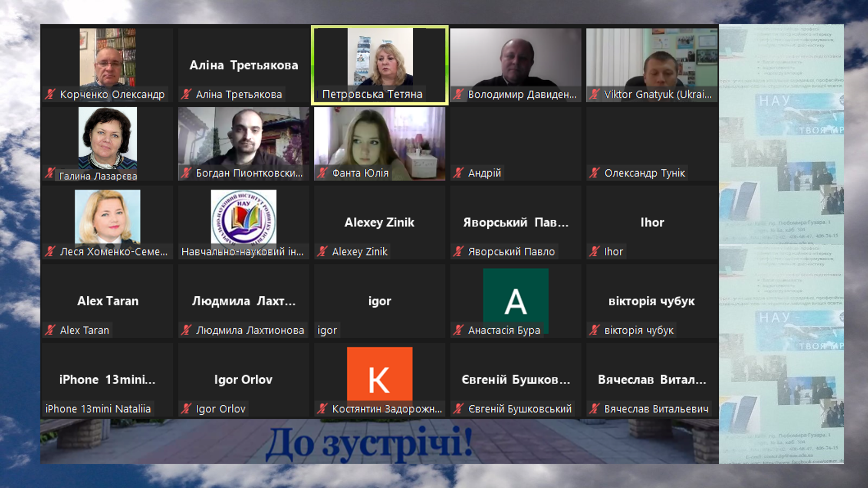Click the iPhone 13mini Nataliia name label
The image size is (868, 488).
pyautogui.click(x=98, y=409)
